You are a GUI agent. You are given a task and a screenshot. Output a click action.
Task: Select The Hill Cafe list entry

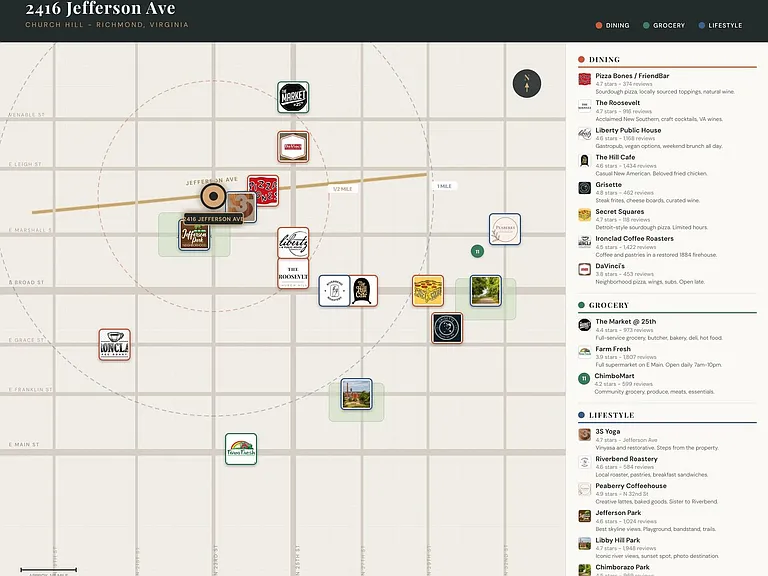pyautogui.click(x=667, y=165)
